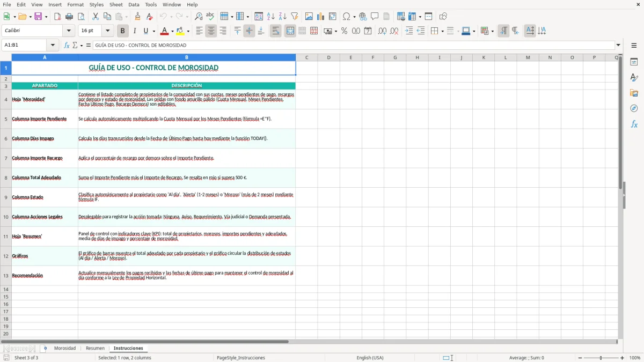Click zoom percentage 100%

635,358
